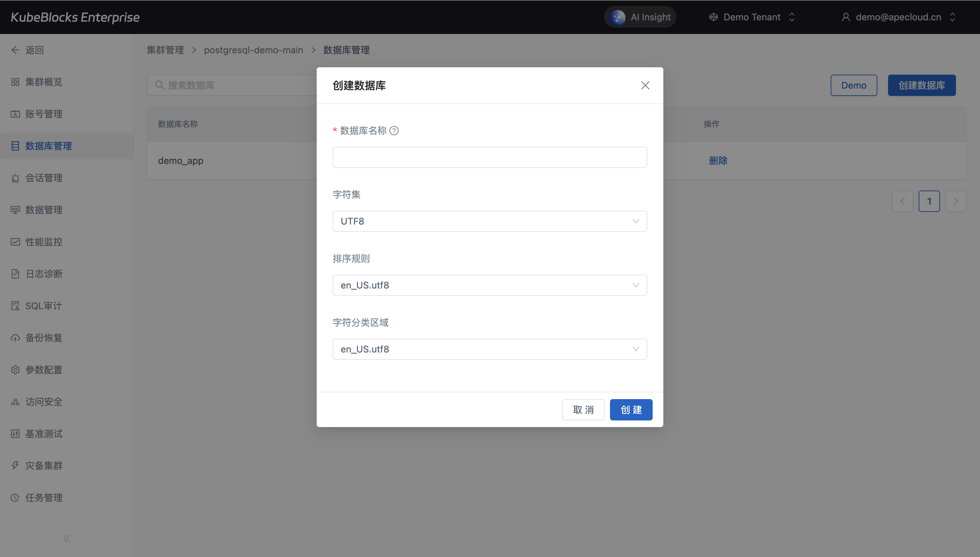Expand the 字符集 UTF8 dropdown
This screenshot has height=557, width=980.
(x=489, y=221)
